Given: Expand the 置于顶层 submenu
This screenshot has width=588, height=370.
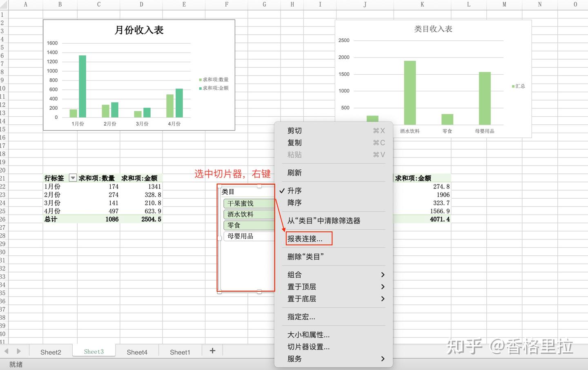Looking at the screenshot, I should point(333,287).
